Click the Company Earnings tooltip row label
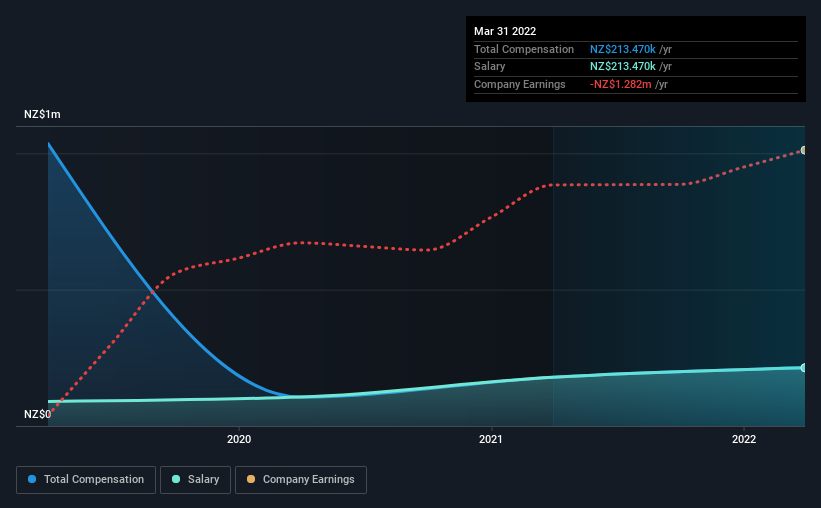This screenshot has height=508, width=821. [519, 84]
